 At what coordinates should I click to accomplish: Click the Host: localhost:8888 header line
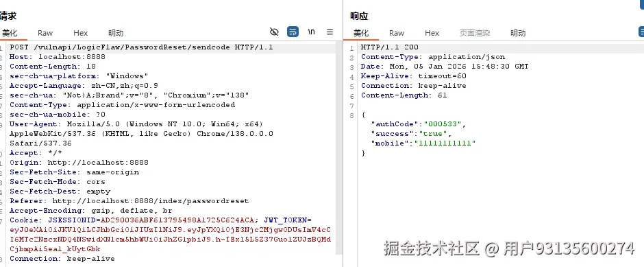(58, 57)
